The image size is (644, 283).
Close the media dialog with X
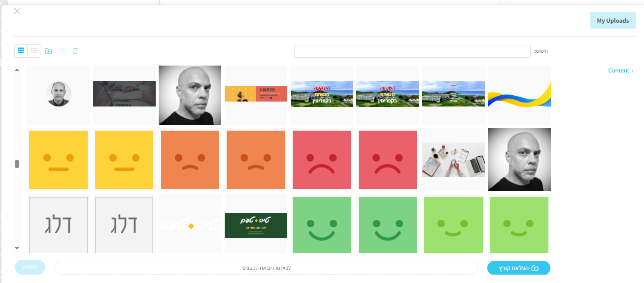pos(17,11)
